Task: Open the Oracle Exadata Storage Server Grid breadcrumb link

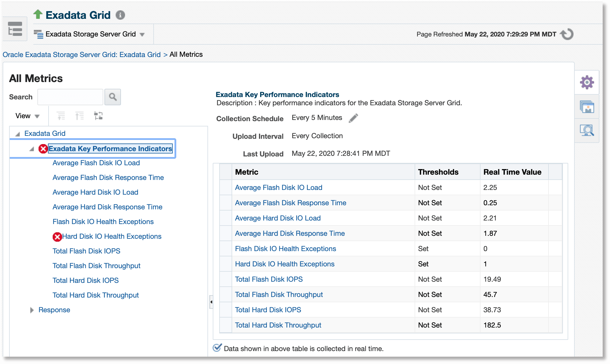Action: click(81, 54)
